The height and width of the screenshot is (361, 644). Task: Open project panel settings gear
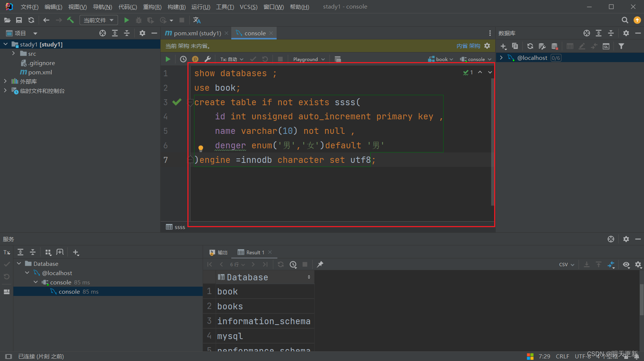[142, 33]
